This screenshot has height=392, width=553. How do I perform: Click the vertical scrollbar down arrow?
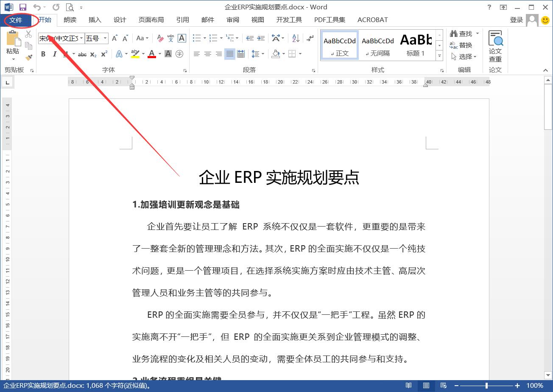point(548,375)
